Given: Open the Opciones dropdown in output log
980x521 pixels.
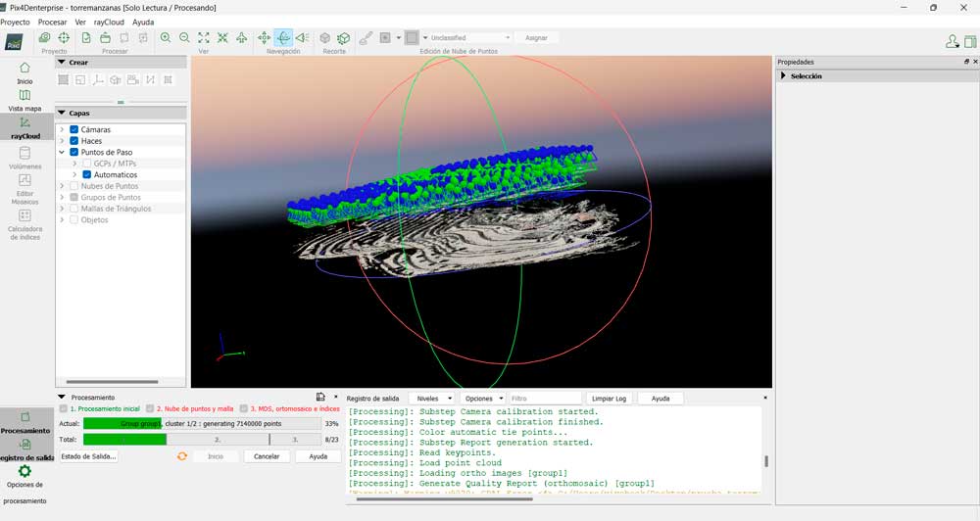Looking at the screenshot, I should click(483, 399).
